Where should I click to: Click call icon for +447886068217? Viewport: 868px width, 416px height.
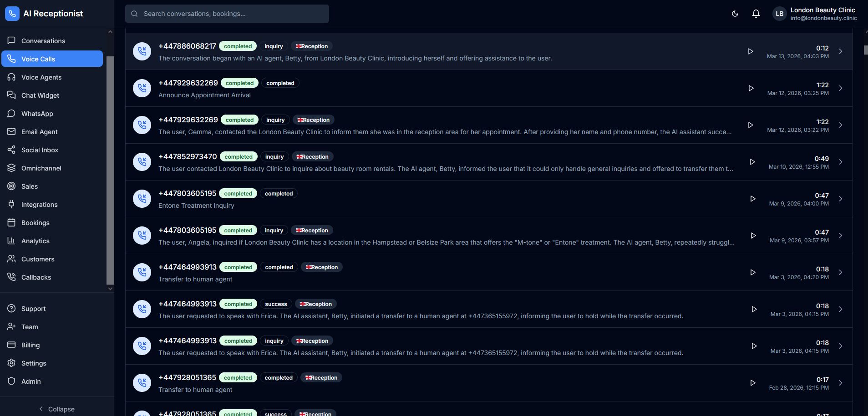[x=142, y=51]
